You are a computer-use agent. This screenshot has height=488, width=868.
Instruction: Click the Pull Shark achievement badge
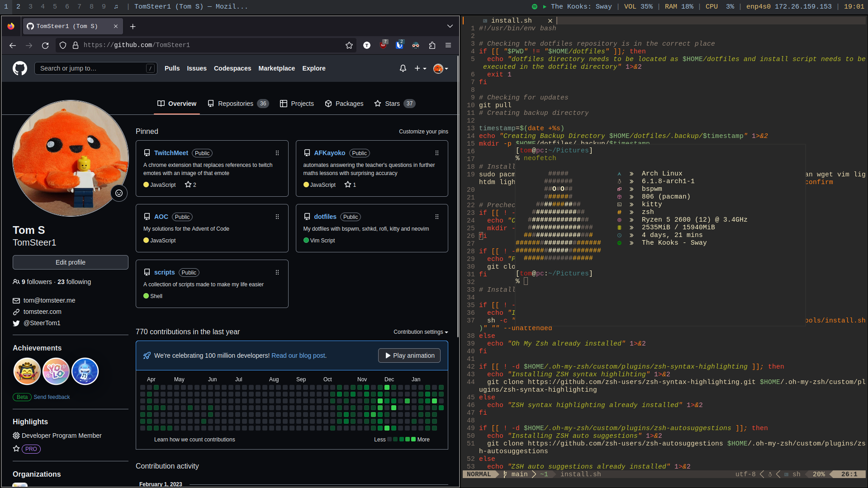85,371
